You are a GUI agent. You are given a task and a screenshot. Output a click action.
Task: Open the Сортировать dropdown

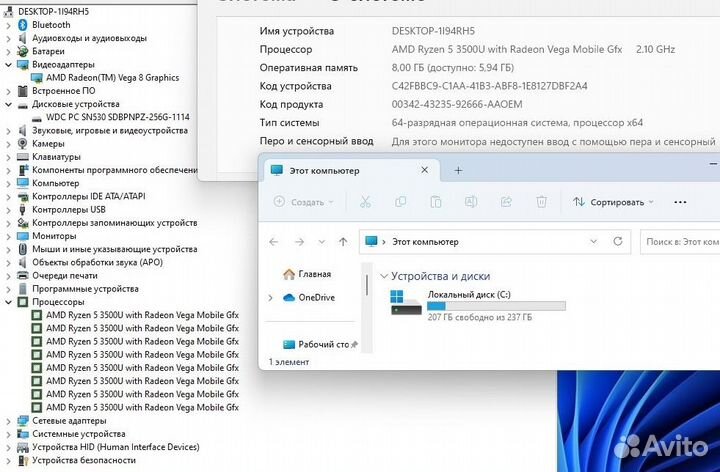point(613,202)
